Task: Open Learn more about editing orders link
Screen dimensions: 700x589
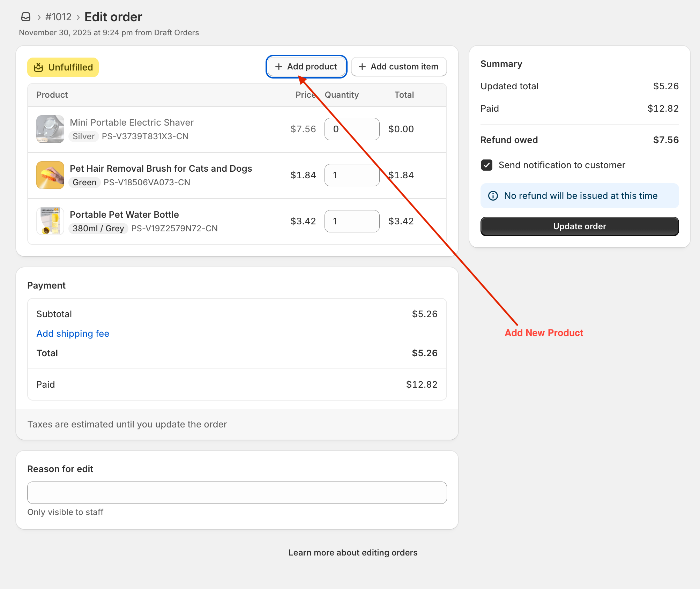Action: click(x=353, y=553)
